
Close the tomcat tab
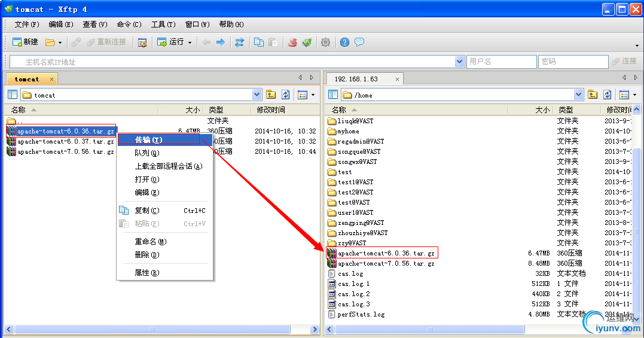coord(52,79)
